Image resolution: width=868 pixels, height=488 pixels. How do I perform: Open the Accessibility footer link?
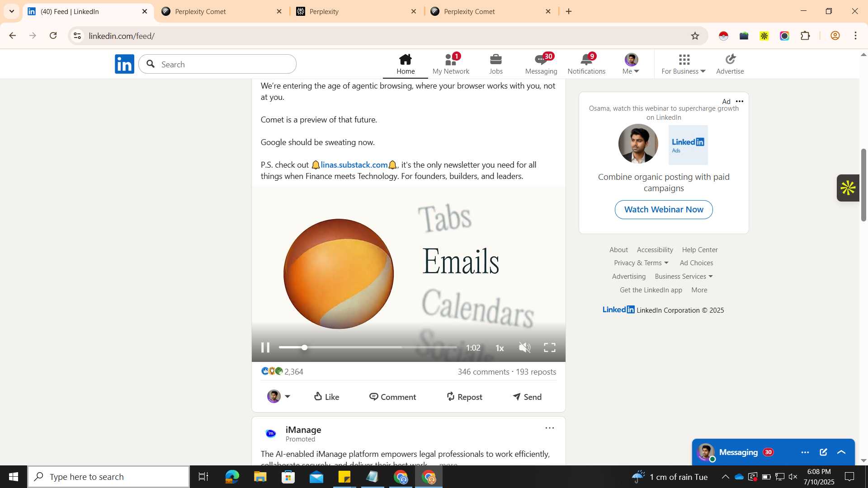(x=655, y=250)
